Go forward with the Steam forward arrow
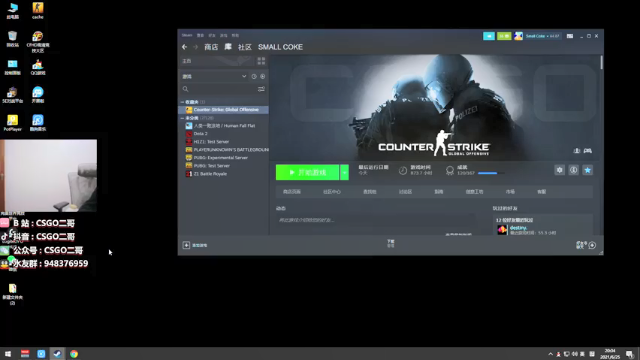Viewport: 640px width, 360px height. tap(196, 47)
